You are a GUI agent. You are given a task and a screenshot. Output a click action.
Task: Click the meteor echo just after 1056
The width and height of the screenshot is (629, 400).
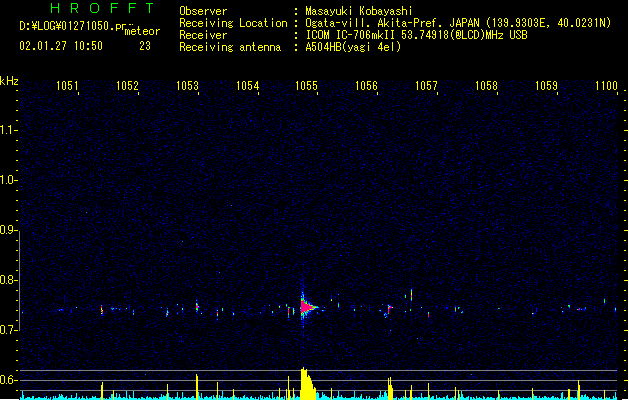click(x=388, y=310)
